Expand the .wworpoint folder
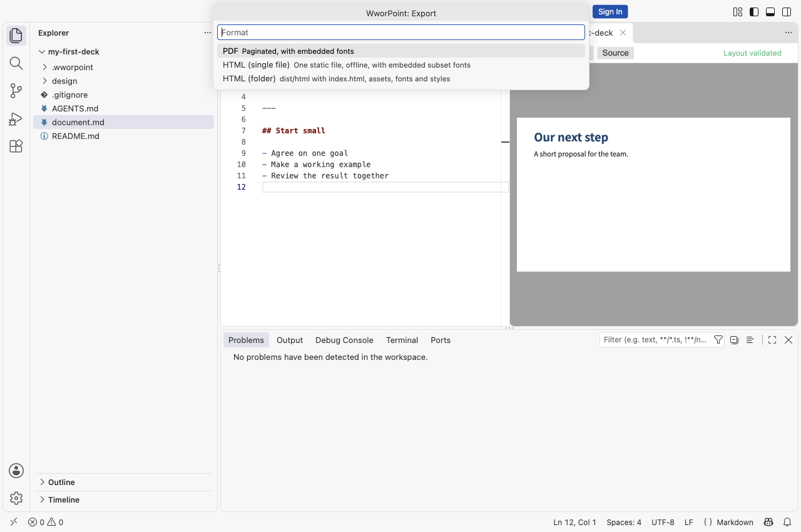 [124, 67]
